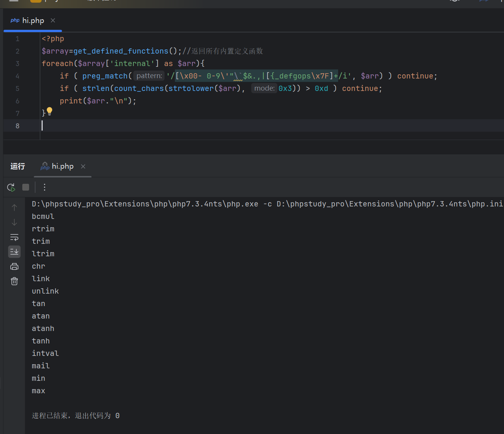Click the preg_match function name
Viewport: 504px width, 434px height.
pyautogui.click(x=105, y=76)
